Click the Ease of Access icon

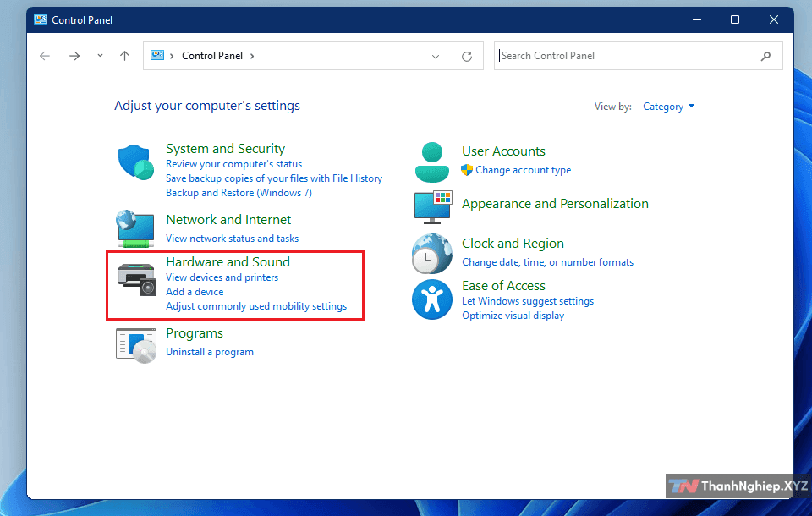[432, 299]
